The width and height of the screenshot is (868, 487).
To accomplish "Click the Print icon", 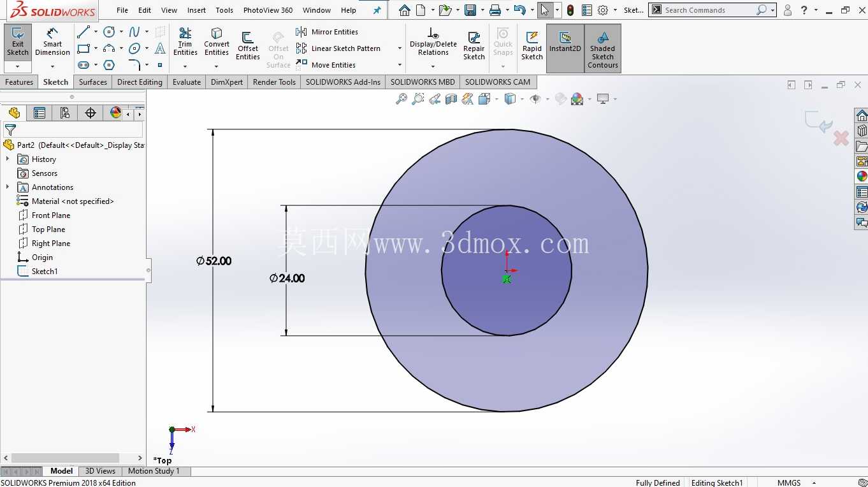I will coord(495,10).
